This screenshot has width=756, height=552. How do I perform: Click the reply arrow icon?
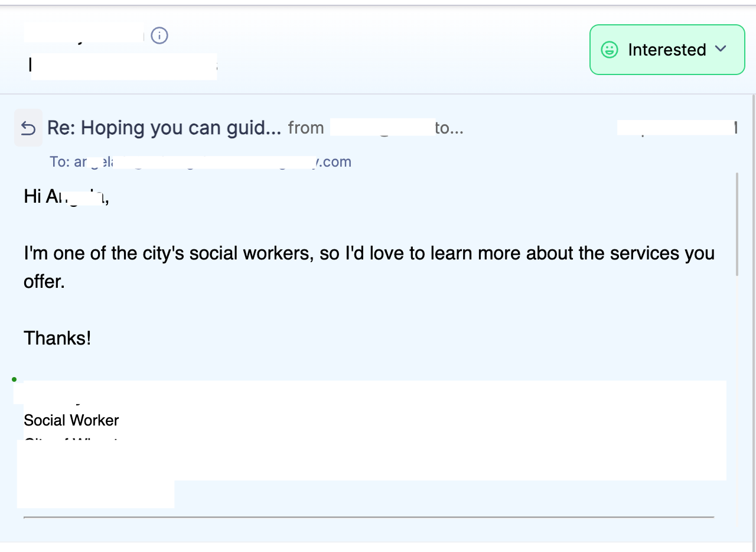28,128
